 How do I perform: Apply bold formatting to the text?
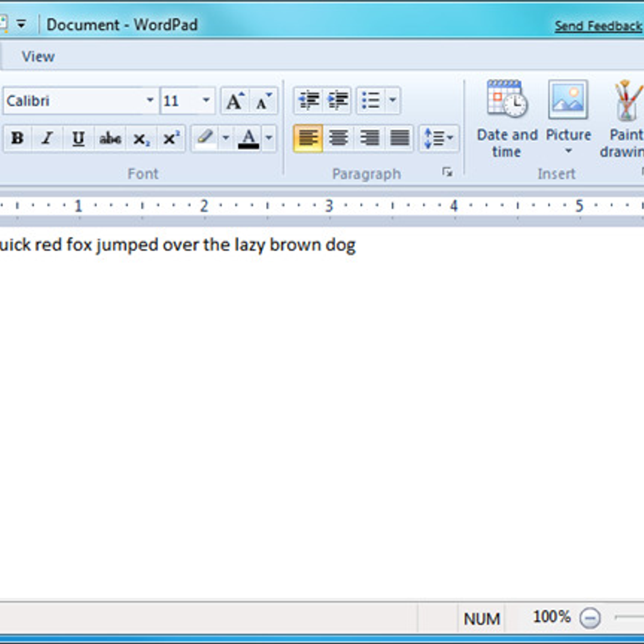(17, 138)
